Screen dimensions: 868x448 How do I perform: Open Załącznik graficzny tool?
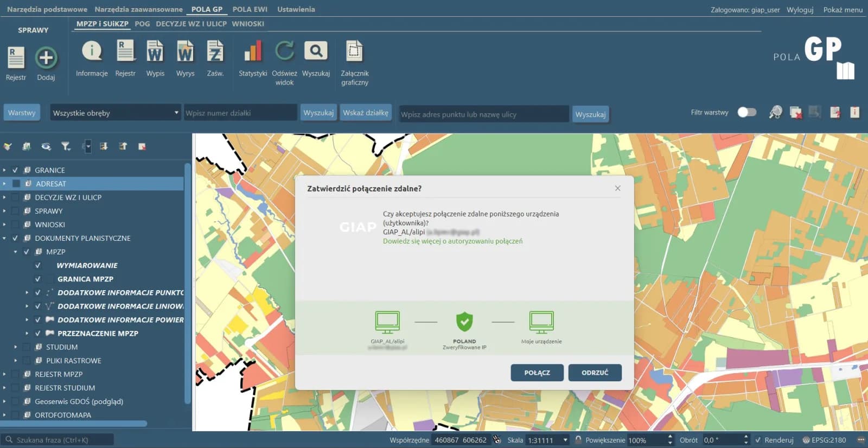tap(354, 51)
